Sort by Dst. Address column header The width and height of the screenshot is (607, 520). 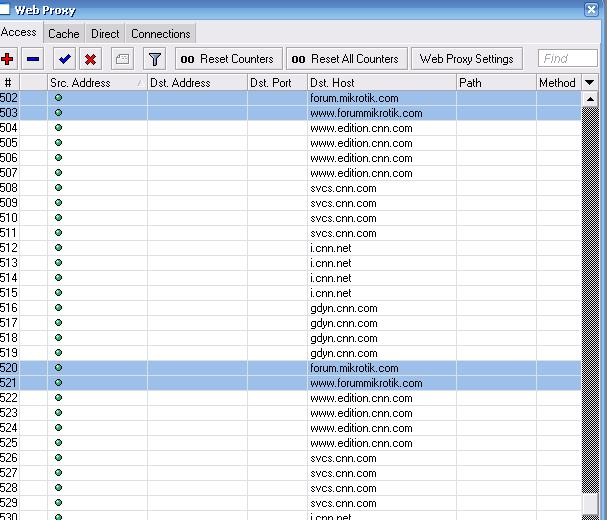(x=197, y=82)
